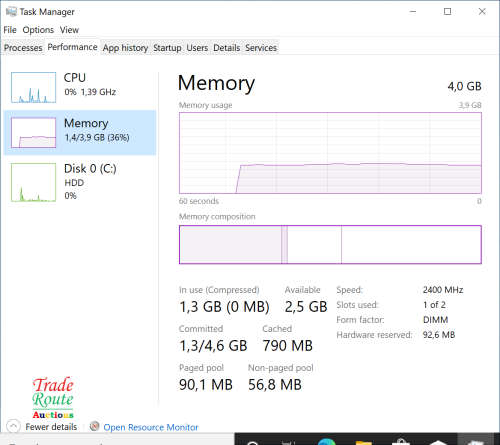Switch to the App history tab

125,48
